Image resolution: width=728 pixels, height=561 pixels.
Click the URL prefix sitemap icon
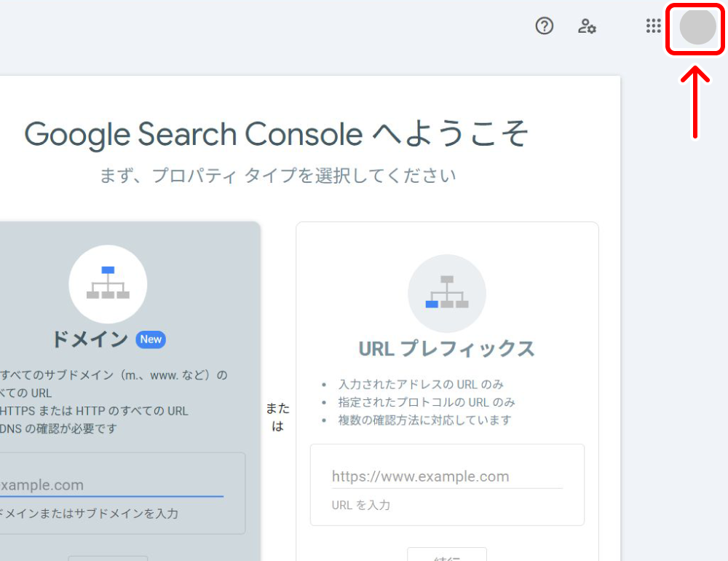click(x=447, y=293)
